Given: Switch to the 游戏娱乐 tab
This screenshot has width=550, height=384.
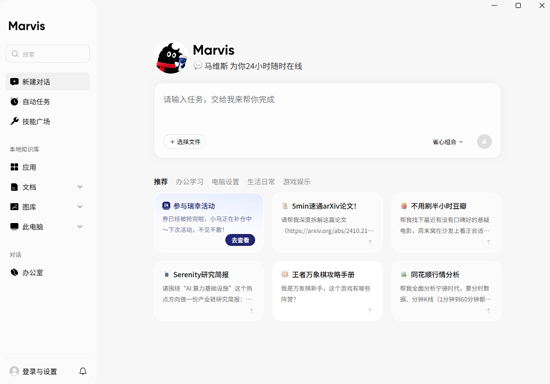Looking at the screenshot, I should pos(297,182).
